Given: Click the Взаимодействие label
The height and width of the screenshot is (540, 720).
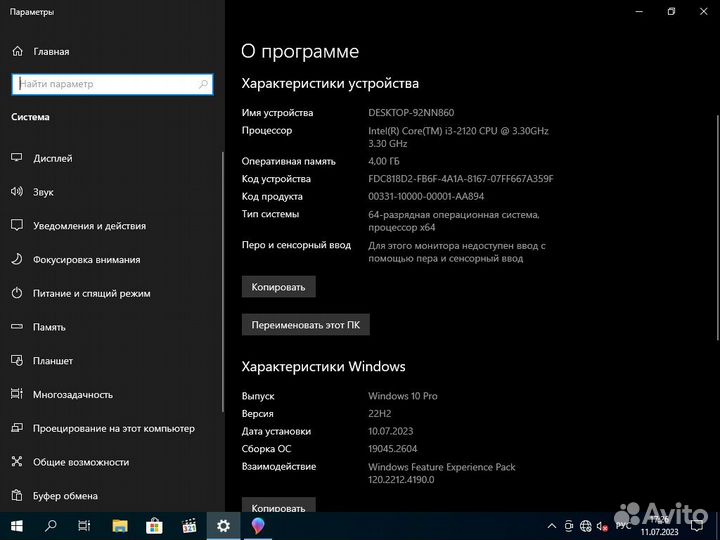Looking at the screenshot, I should click(x=279, y=467).
